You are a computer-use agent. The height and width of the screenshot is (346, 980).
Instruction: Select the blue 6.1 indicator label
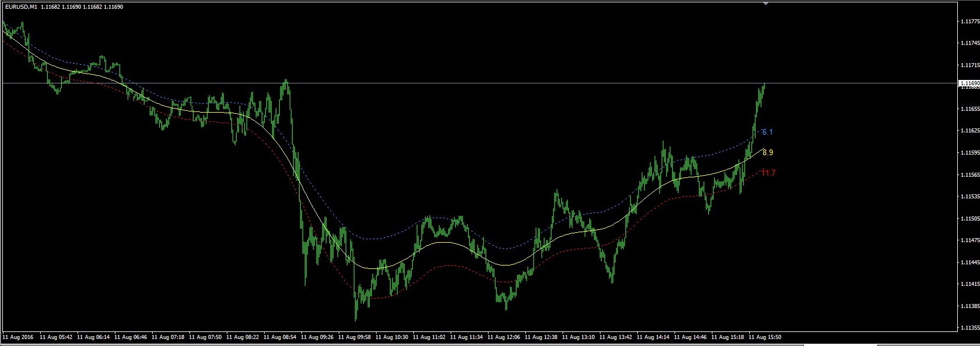pyautogui.click(x=767, y=132)
